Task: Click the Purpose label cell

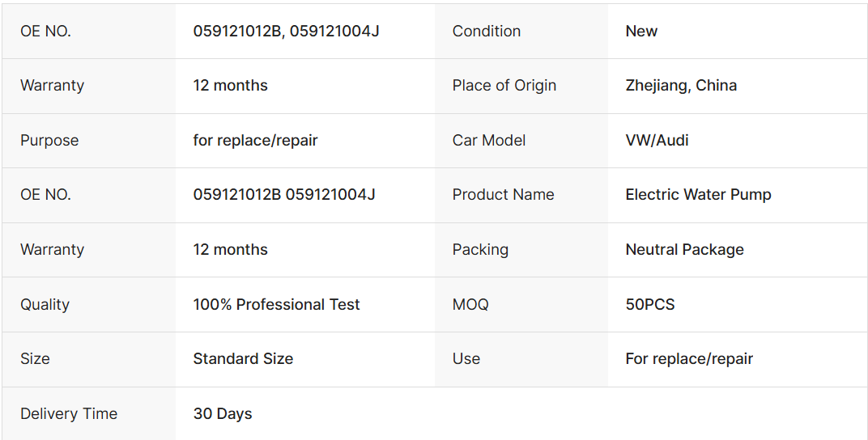Action: pos(49,141)
